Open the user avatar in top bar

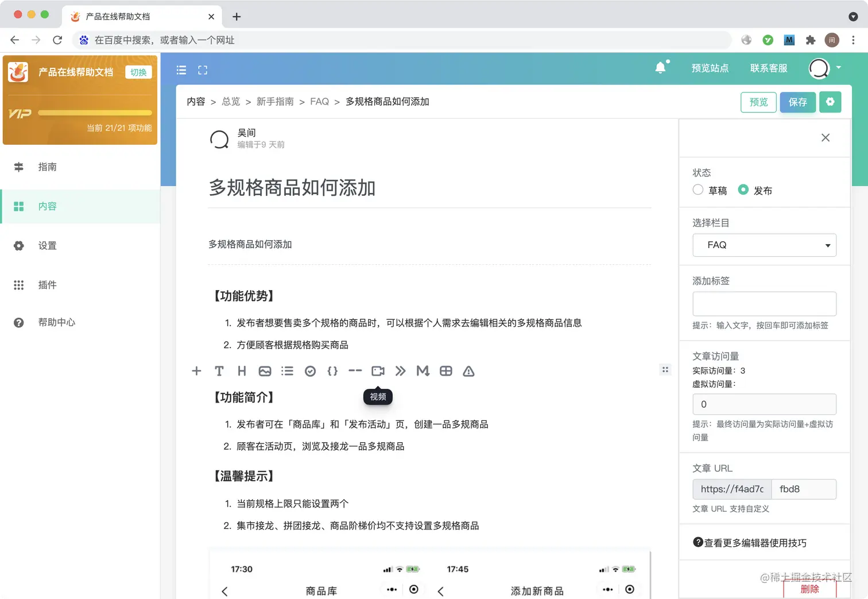pos(819,68)
